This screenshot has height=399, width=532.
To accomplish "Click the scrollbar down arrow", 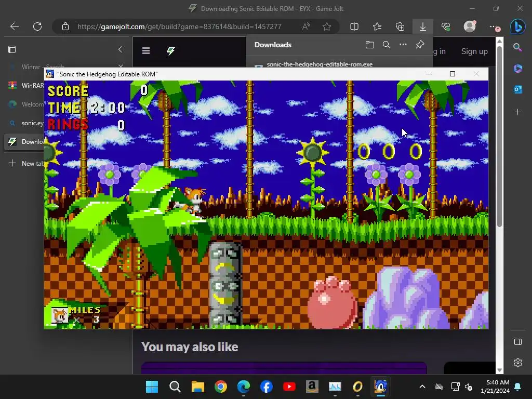I will (x=499, y=370).
